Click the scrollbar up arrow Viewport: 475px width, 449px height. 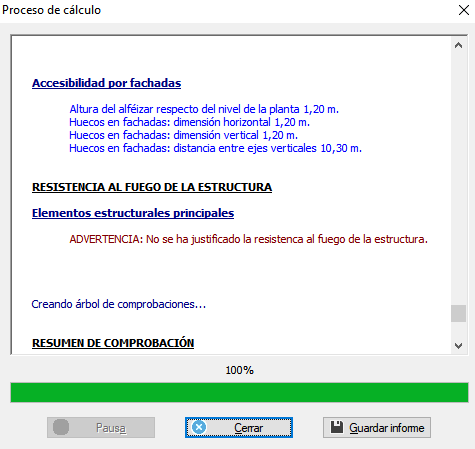[x=458, y=45]
